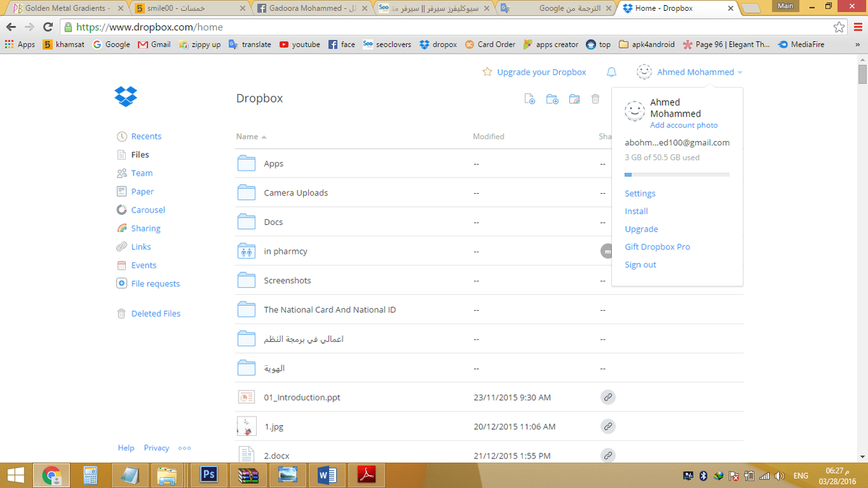Click the new folder icon
This screenshot has width=868, height=488.
(x=552, y=98)
